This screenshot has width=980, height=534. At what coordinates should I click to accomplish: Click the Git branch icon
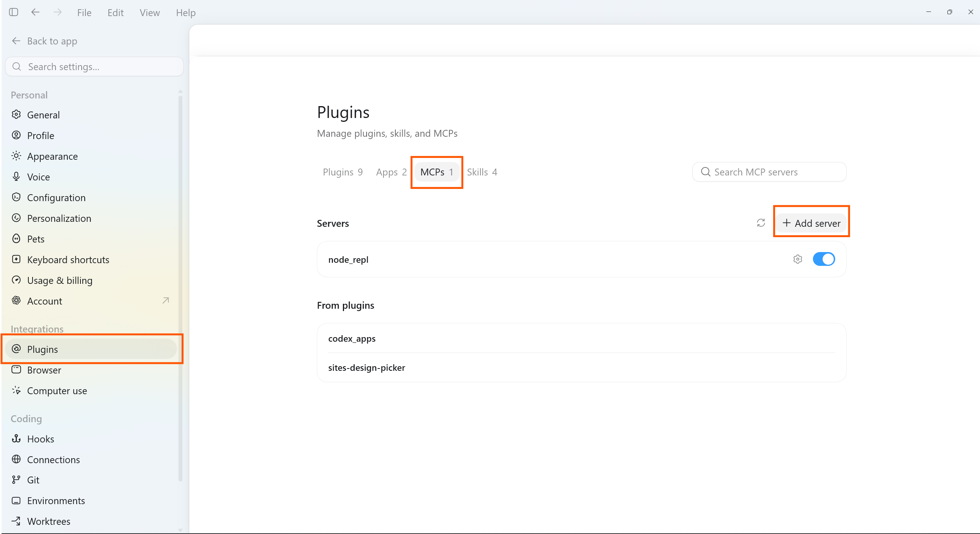click(16, 480)
